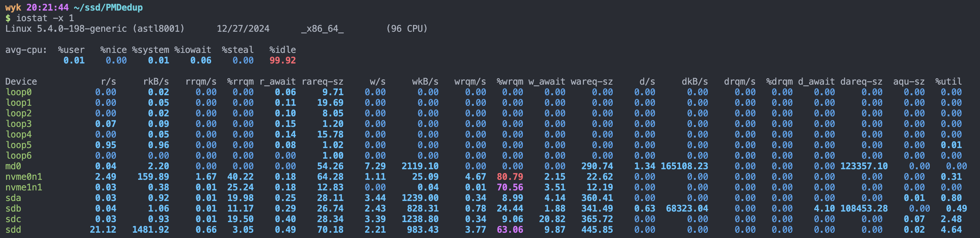Viewport: 980px width, 238px height.
Task: Click sdb's dareq-sz value 108453.28
Action: pyautogui.click(x=864, y=209)
